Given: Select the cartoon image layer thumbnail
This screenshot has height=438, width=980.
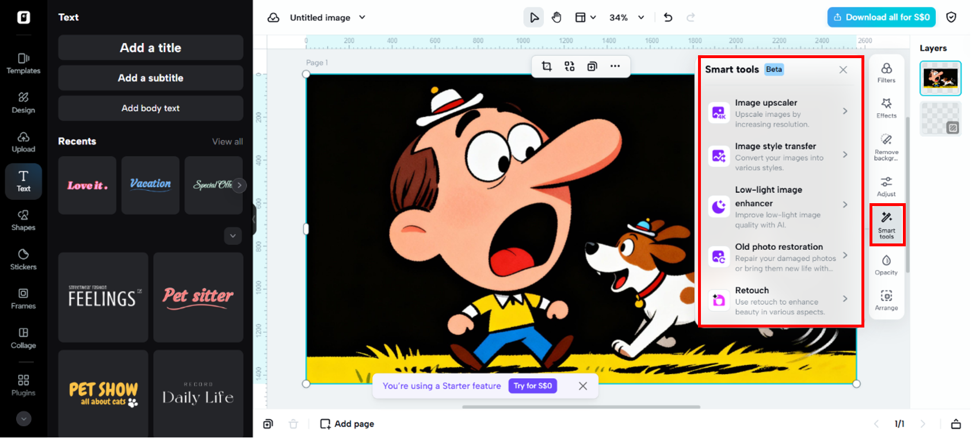Looking at the screenshot, I should (940, 78).
